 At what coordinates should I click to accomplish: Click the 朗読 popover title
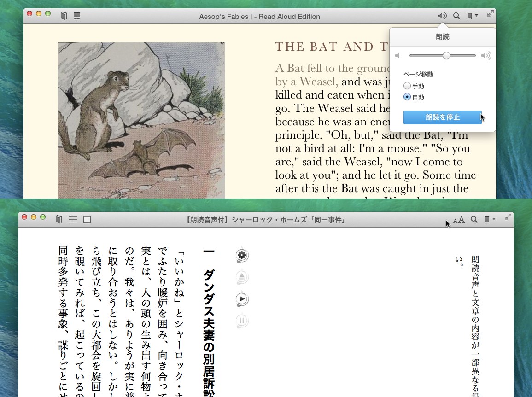tap(443, 37)
